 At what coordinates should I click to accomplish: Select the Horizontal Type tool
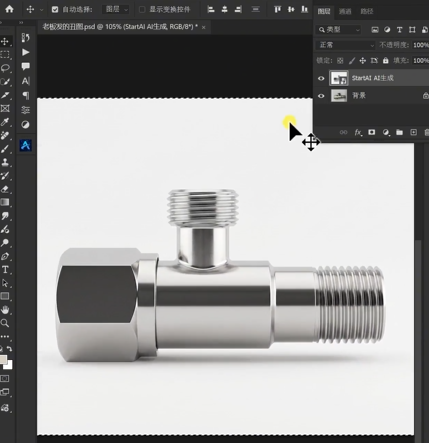coord(5,270)
